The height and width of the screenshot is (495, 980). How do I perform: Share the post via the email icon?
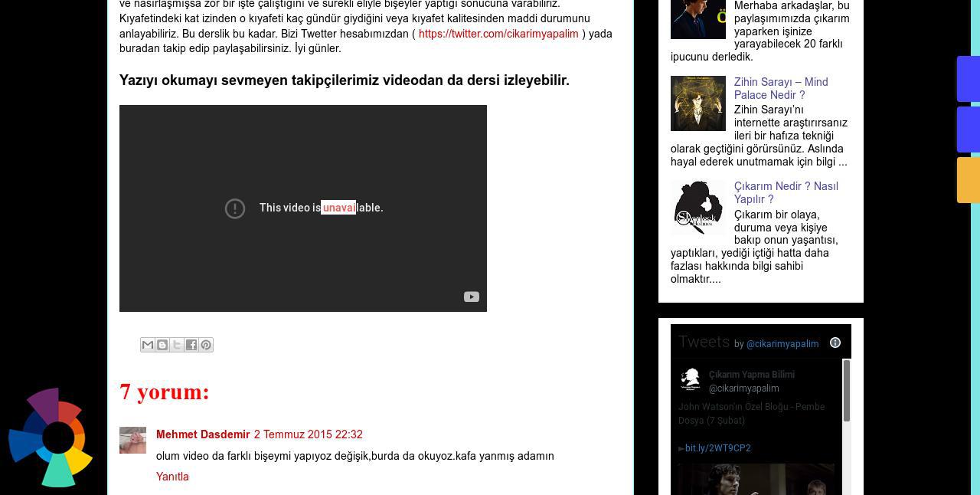[148, 345]
